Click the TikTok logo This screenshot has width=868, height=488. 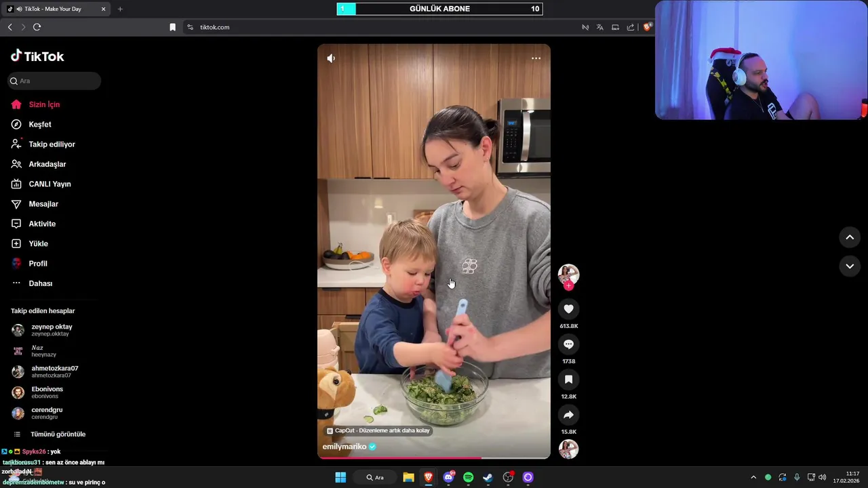click(x=37, y=56)
